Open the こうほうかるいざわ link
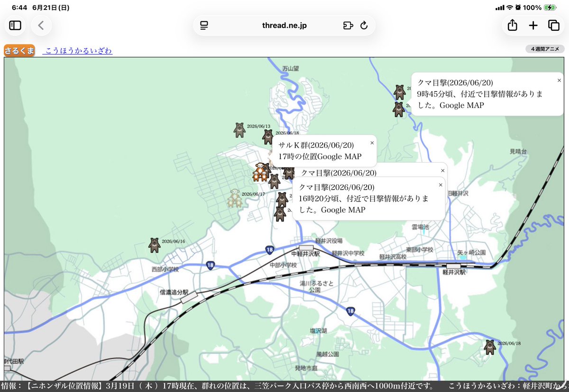The height and width of the screenshot is (392, 569). [x=78, y=51]
